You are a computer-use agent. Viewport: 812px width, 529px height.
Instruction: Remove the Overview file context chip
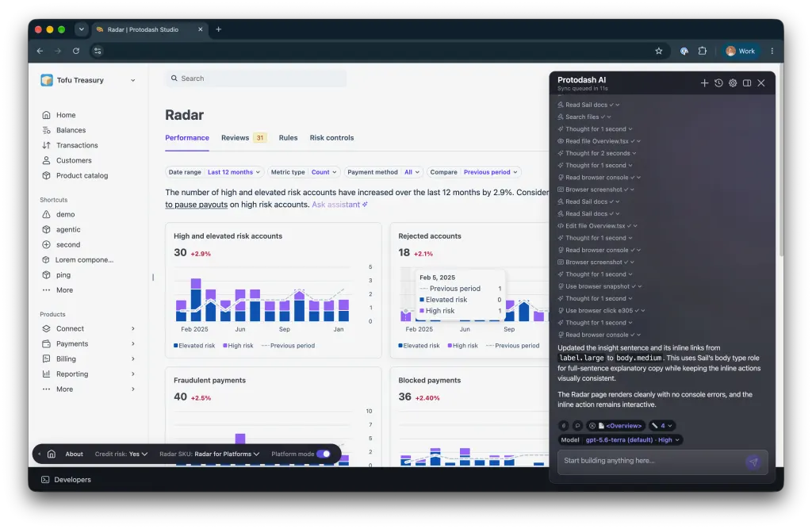pos(592,426)
